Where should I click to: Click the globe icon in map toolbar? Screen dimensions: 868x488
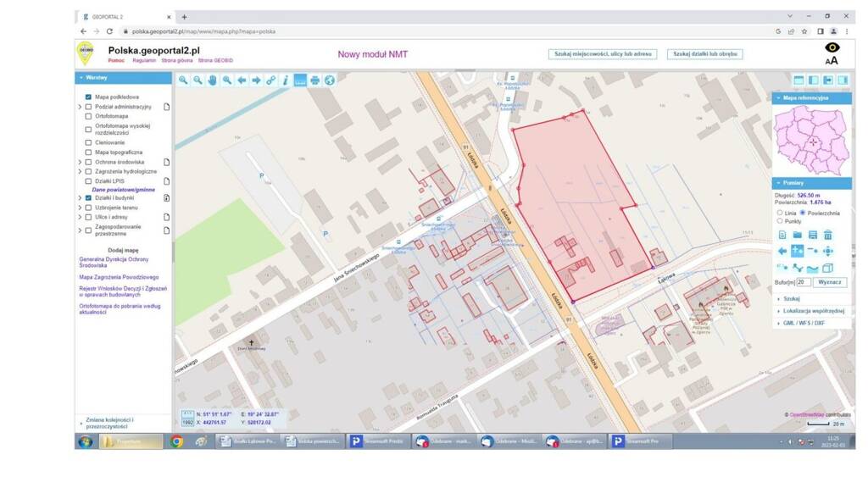point(330,80)
